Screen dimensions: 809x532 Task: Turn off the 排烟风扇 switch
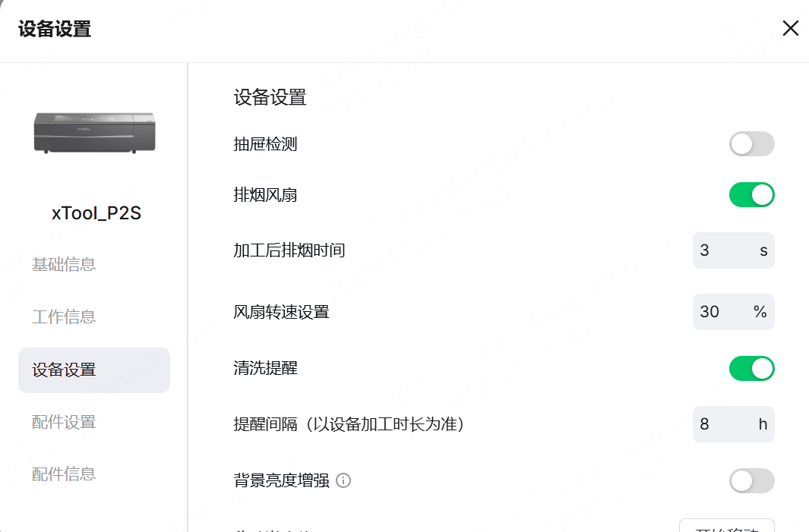[751, 195]
